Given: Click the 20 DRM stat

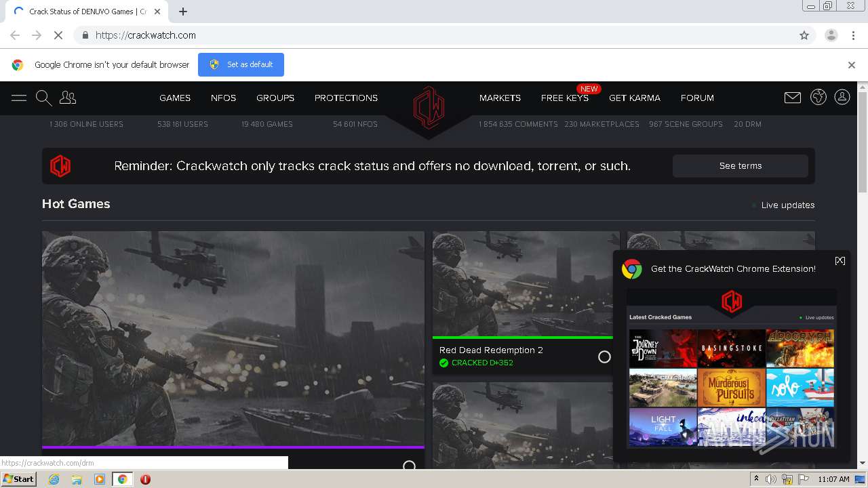Looking at the screenshot, I should pyautogui.click(x=747, y=124).
